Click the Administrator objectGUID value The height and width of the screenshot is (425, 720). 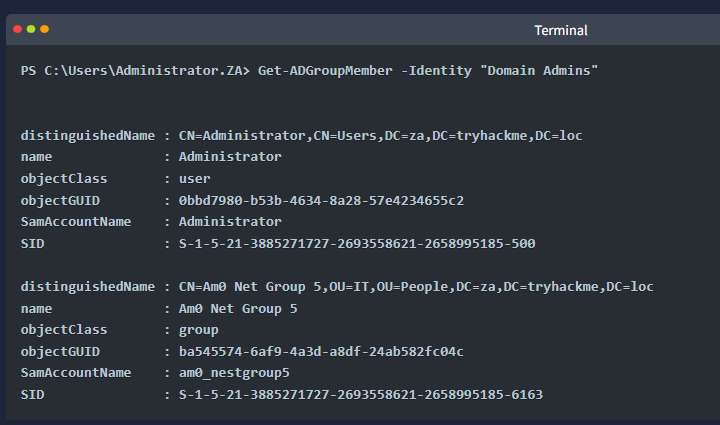pyautogui.click(x=321, y=201)
